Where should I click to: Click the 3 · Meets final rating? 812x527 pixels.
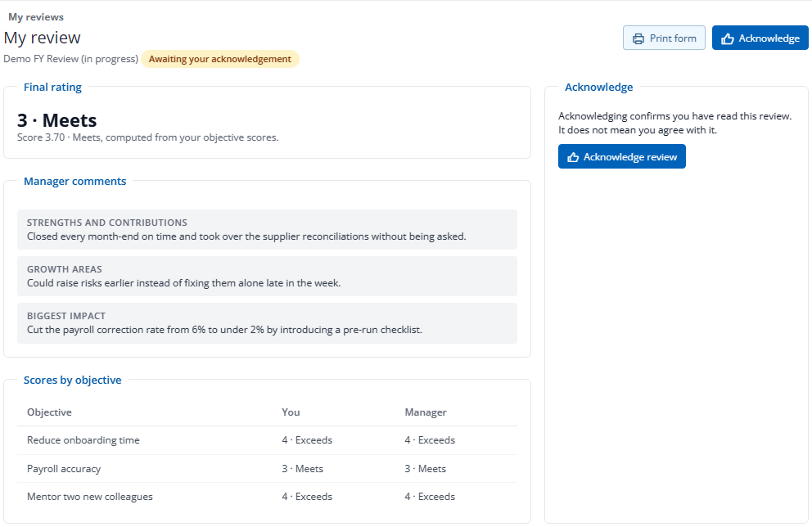click(57, 120)
